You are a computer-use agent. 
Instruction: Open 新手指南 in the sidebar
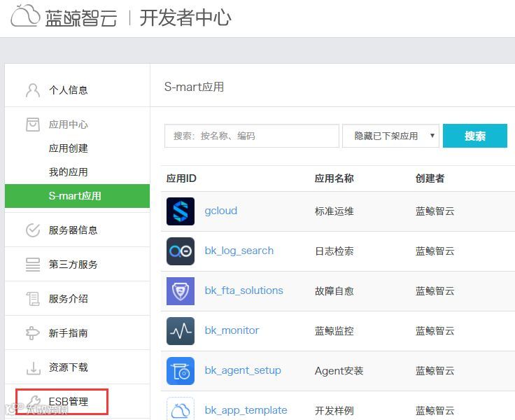(x=68, y=333)
